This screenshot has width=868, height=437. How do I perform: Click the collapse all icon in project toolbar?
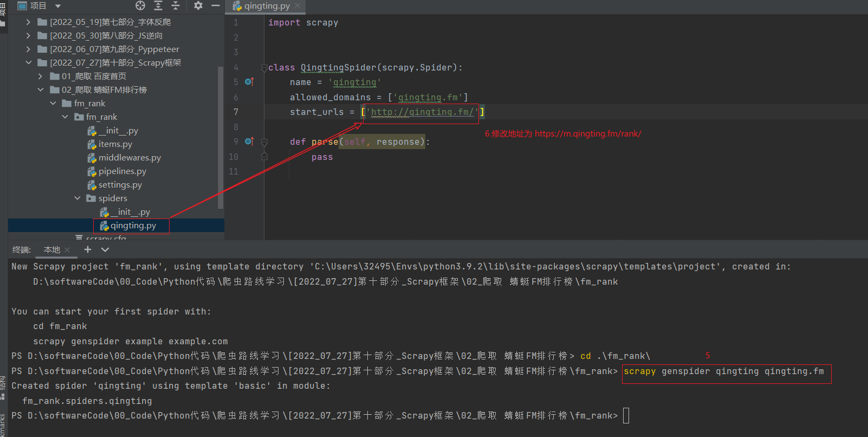point(176,5)
